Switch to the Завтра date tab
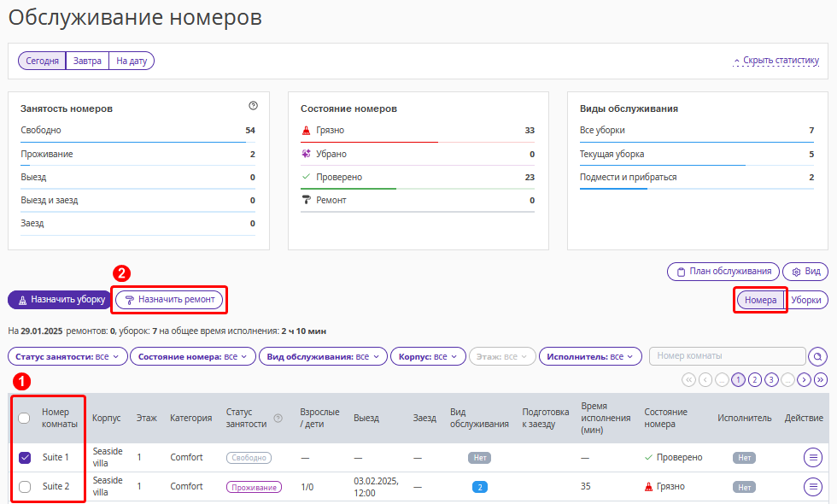The width and height of the screenshot is (837, 504). pos(87,61)
